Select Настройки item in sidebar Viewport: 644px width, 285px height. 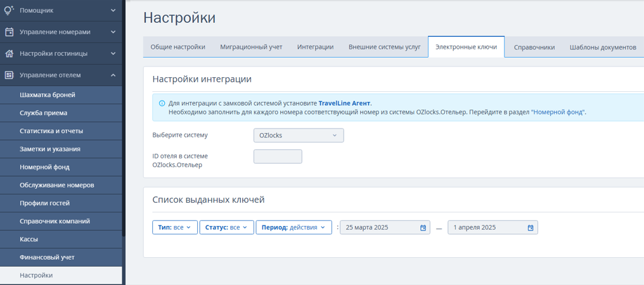(x=61, y=275)
